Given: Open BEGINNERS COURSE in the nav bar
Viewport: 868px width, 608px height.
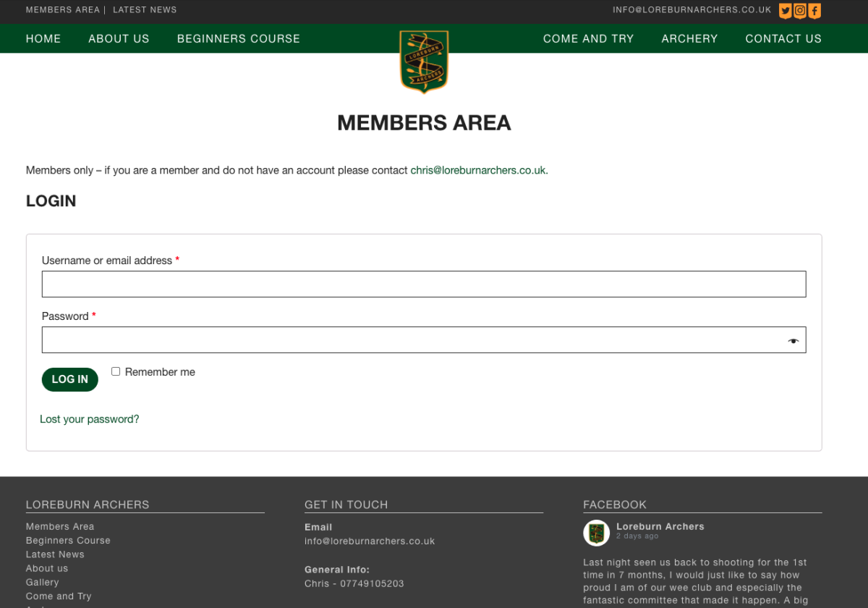Looking at the screenshot, I should [238, 39].
